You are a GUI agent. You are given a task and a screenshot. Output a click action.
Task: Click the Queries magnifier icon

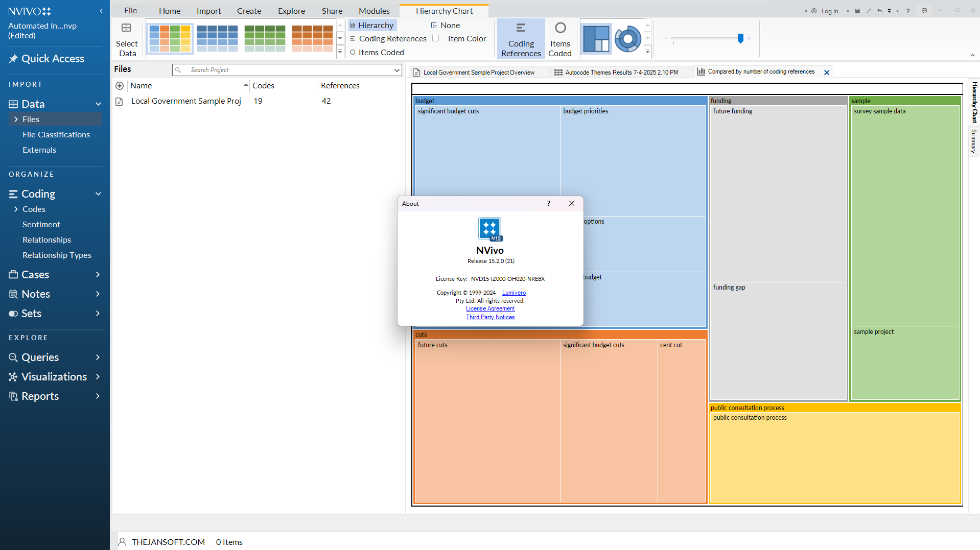point(13,357)
